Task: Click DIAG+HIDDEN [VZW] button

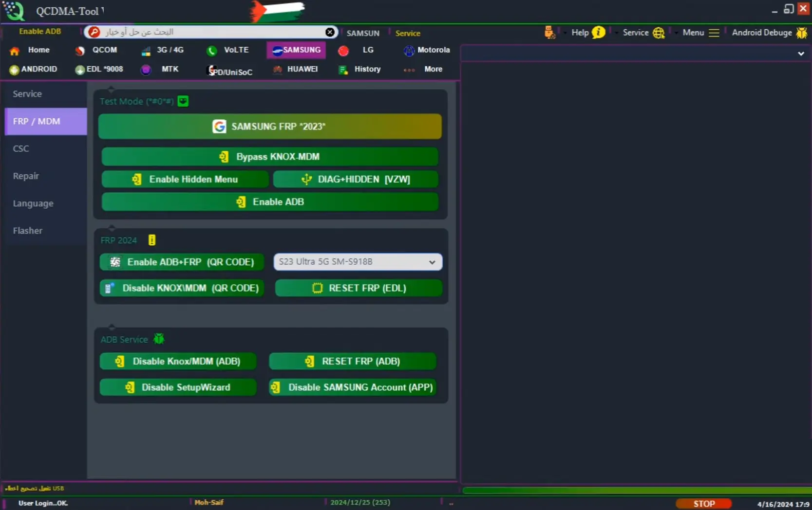Action: [356, 179]
